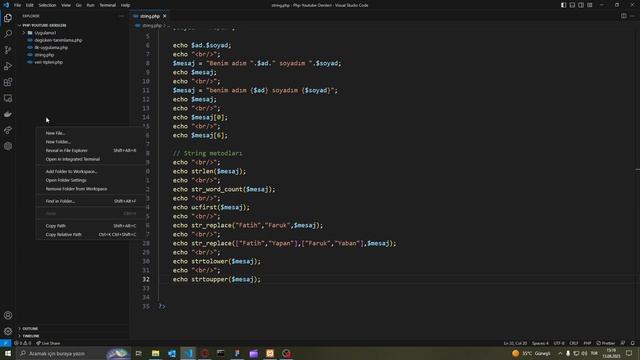Open veri-tipleri.php in the explorer
This screenshot has width=640, height=360.
click(49, 62)
